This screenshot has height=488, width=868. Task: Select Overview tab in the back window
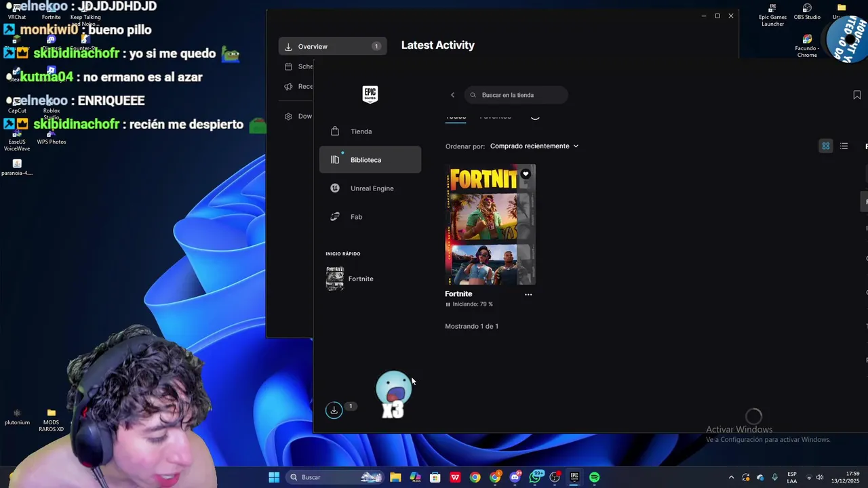(x=332, y=46)
